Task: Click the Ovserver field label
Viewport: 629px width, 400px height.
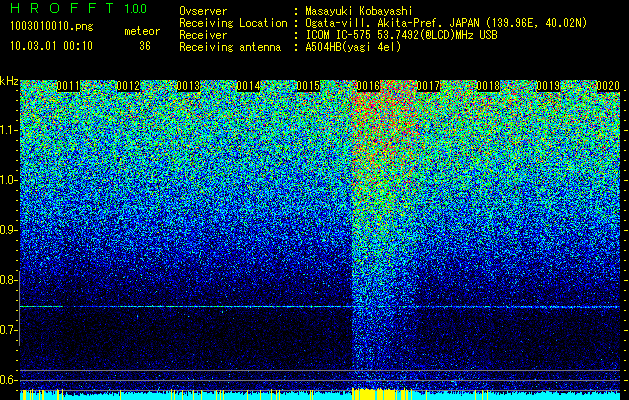Action: [x=203, y=11]
